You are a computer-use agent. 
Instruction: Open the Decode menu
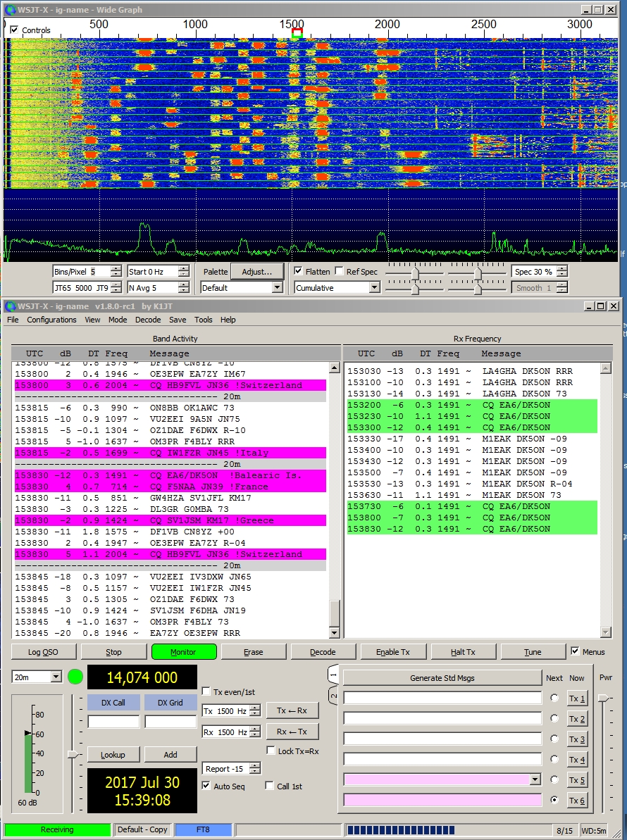click(148, 320)
